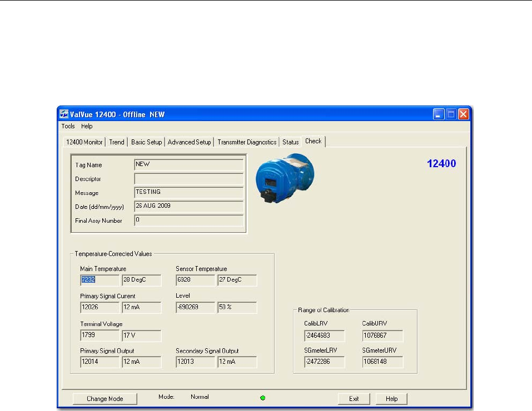Open the Tools menu
Screen dimensions: 532x411
click(68, 126)
